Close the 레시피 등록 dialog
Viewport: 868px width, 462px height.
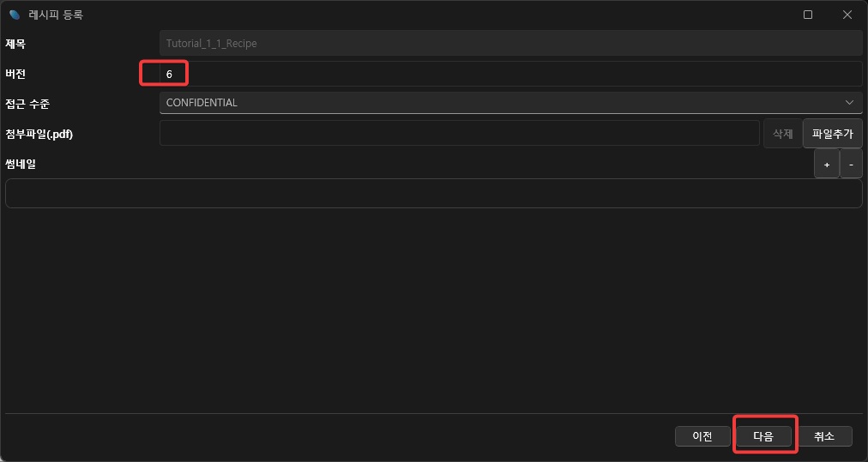click(x=847, y=15)
